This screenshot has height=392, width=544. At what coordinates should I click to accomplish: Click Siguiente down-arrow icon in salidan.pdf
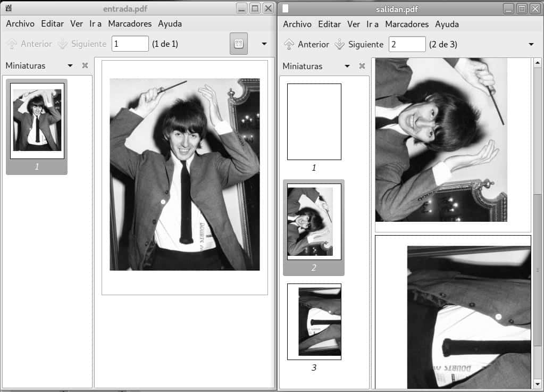tap(339, 44)
